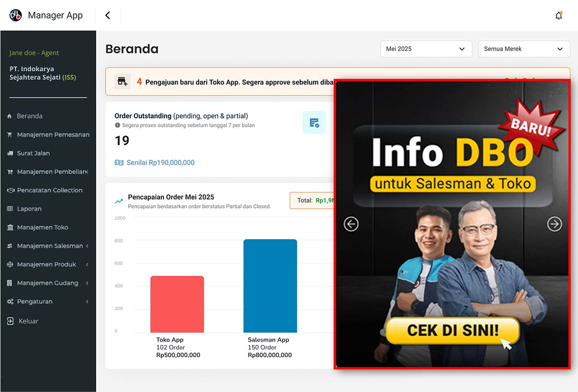
Task: Go to Laporan menu item
Action: point(29,209)
